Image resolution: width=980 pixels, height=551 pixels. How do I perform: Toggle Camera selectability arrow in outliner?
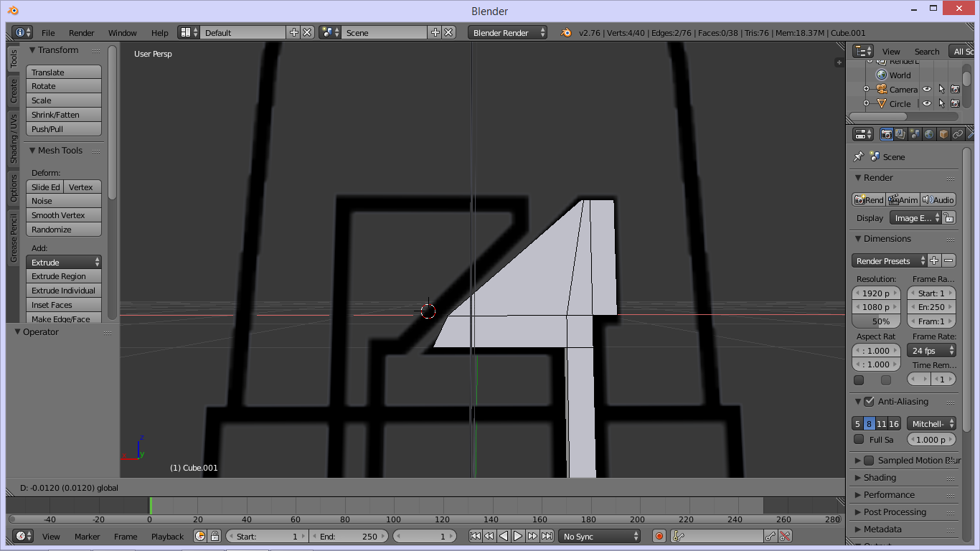941,89
